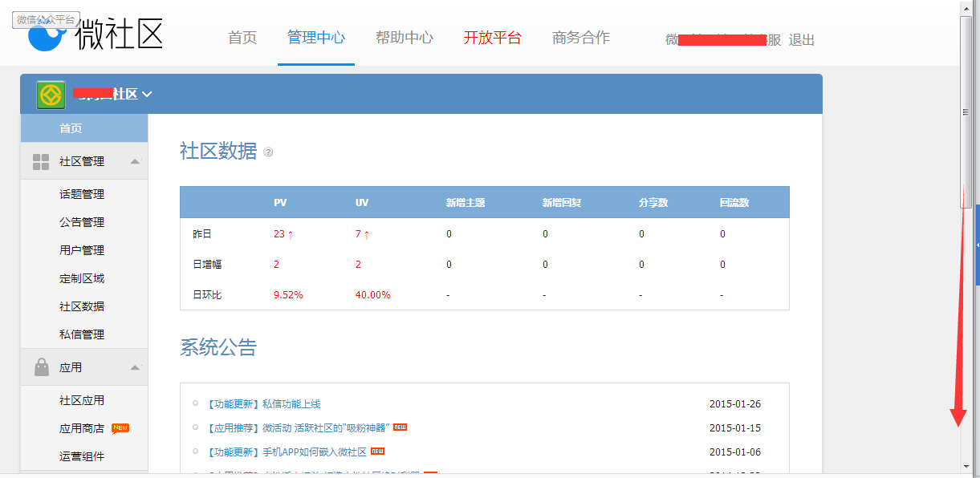Select 话题管理 in the sidebar
Viewport: 980px width, 478px height.
(82, 194)
